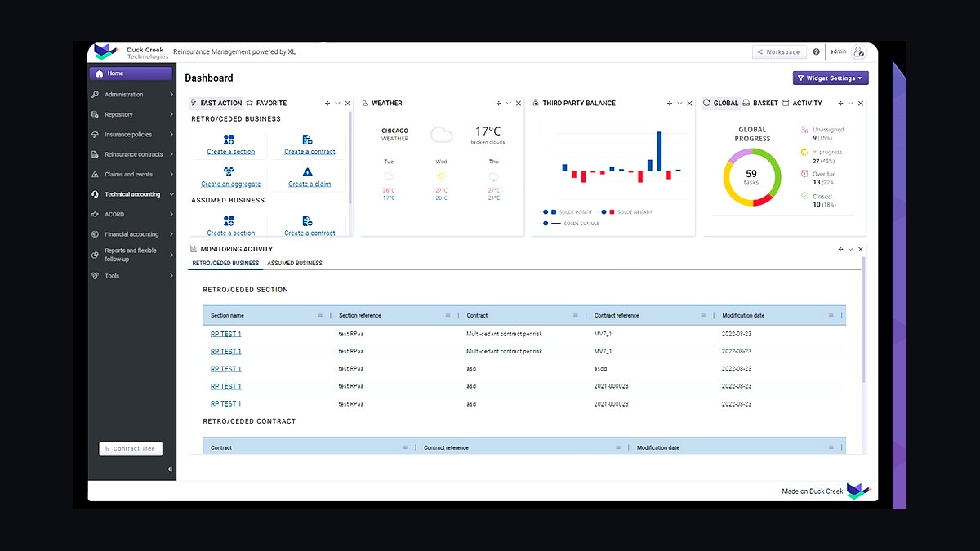Click the Monitoring Activity vertical scrollbar
Viewport: 980px width, 551px height.
pos(863,319)
